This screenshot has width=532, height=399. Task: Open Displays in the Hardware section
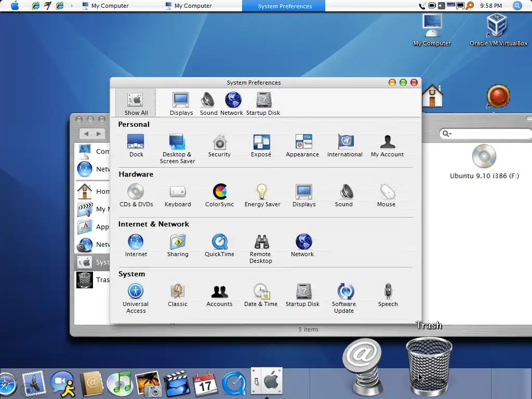click(304, 195)
